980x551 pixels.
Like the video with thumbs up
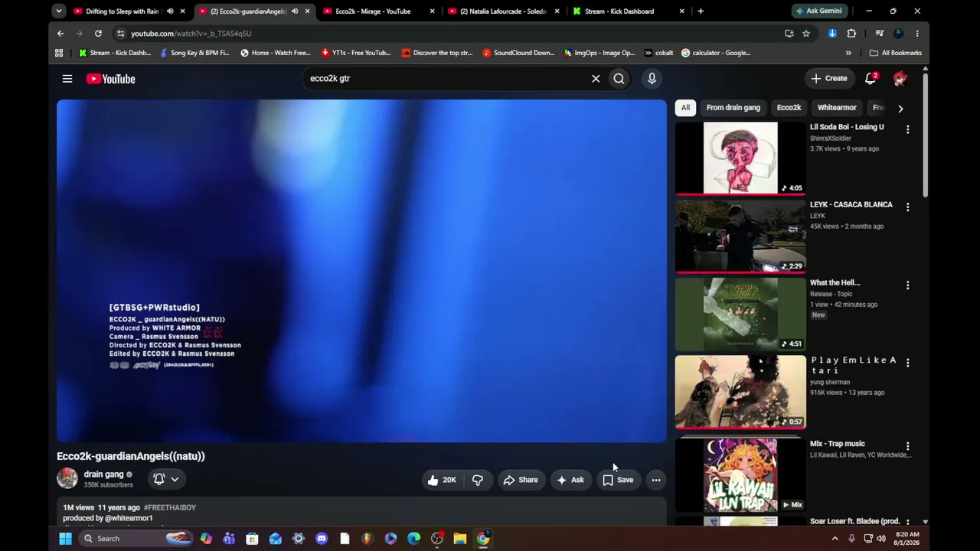[x=442, y=480]
